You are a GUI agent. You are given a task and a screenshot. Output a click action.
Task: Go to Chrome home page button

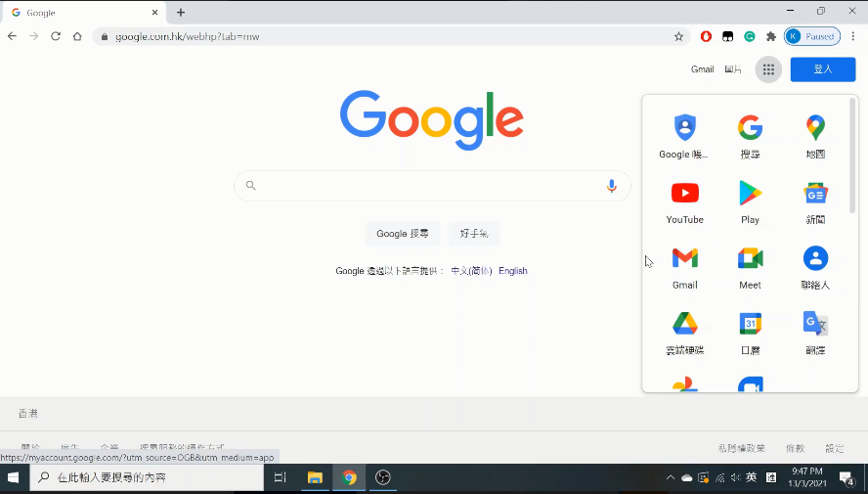(x=77, y=36)
